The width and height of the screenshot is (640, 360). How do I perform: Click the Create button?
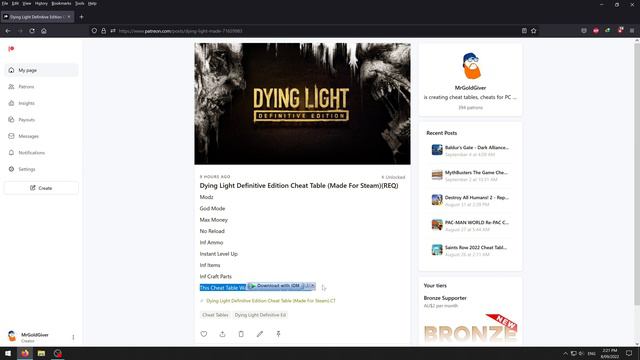(41, 188)
